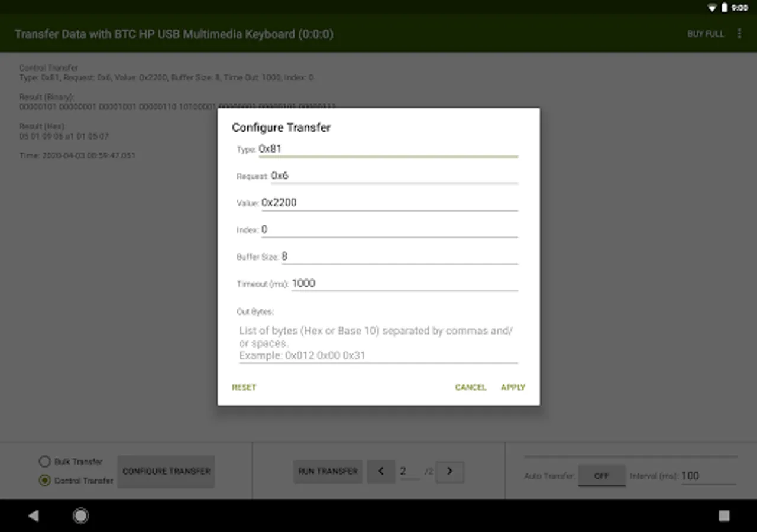This screenshot has width=757, height=532.
Task: Go to previous transfer with left chevron
Action: (x=381, y=471)
